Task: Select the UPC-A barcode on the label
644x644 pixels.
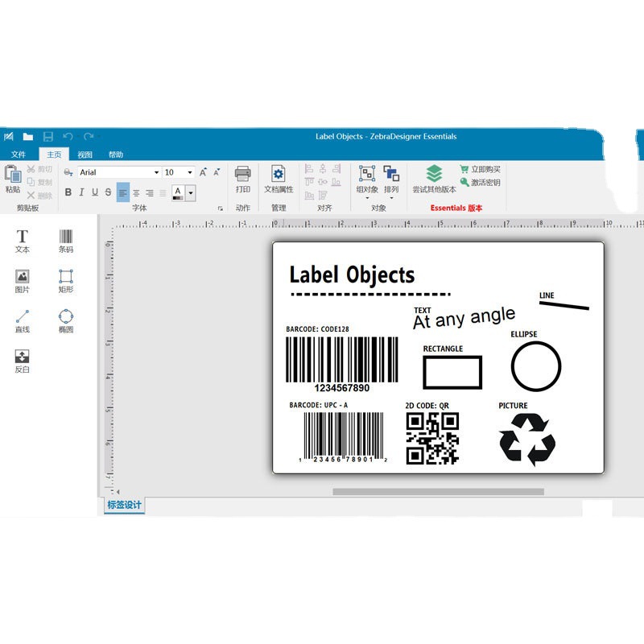Action: [x=344, y=438]
